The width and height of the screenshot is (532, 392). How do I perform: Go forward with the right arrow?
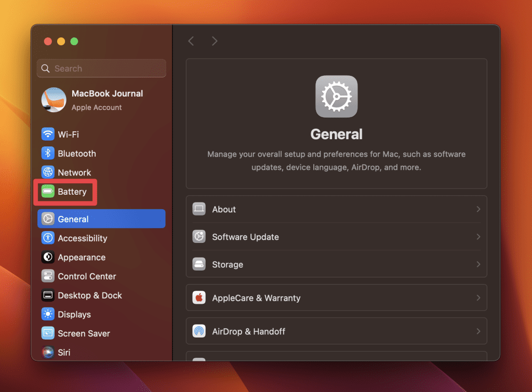[x=215, y=41]
